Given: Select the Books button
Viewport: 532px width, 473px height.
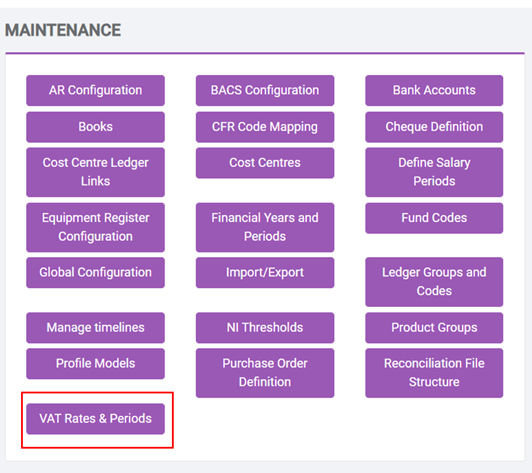Looking at the screenshot, I should [95, 127].
